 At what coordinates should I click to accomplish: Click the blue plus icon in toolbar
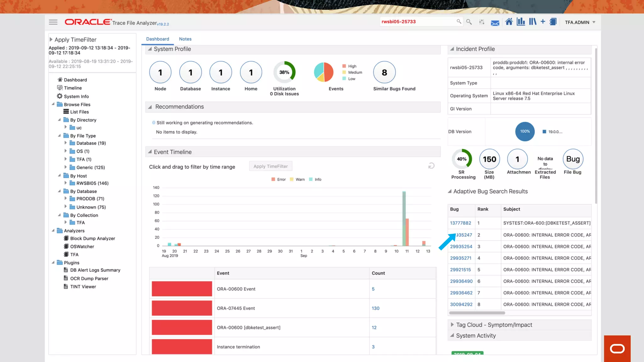[x=543, y=22]
